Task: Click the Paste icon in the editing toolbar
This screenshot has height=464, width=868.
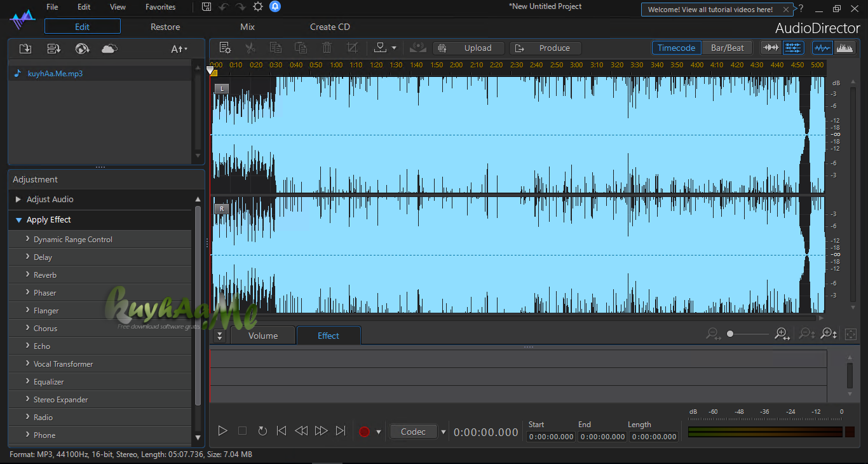Action: pyautogui.click(x=301, y=48)
